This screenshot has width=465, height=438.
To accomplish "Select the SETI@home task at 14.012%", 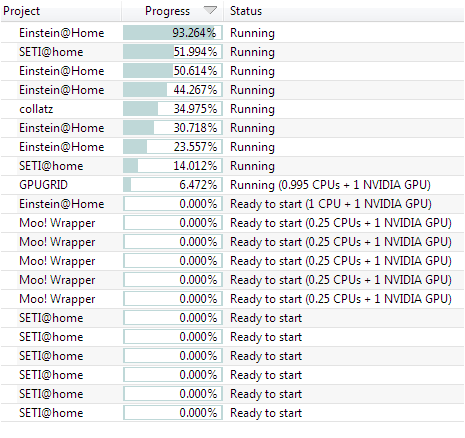I will point(232,166).
